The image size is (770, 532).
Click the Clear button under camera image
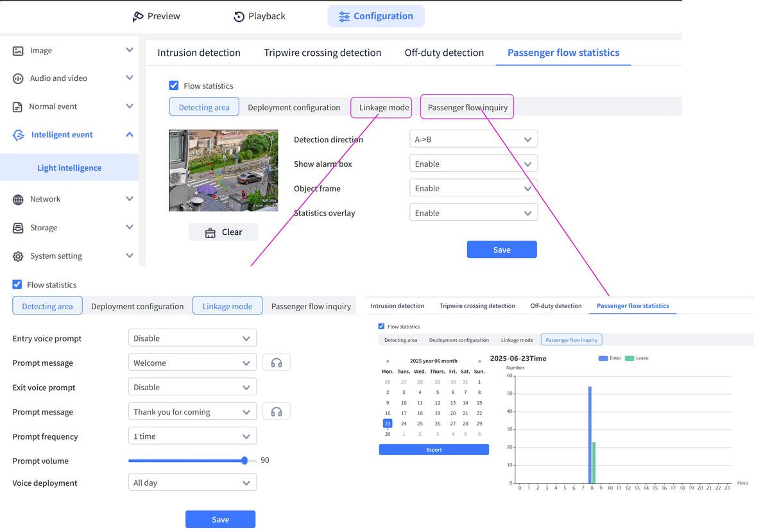point(223,232)
